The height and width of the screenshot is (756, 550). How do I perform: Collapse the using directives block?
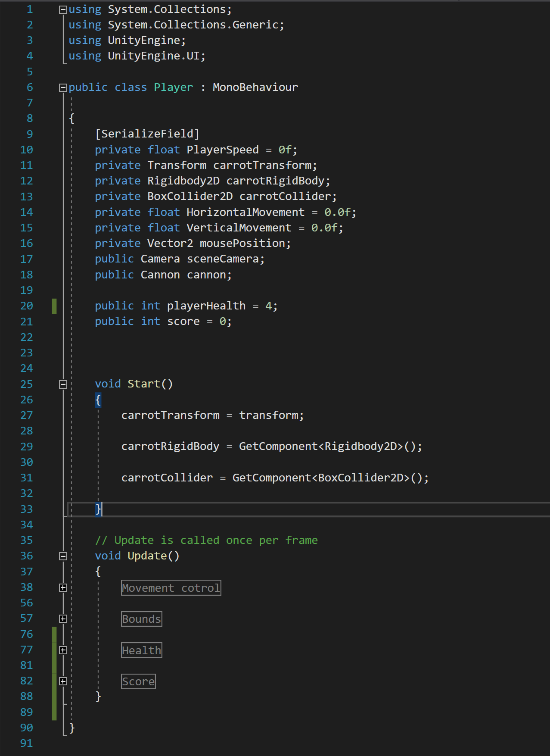click(63, 9)
